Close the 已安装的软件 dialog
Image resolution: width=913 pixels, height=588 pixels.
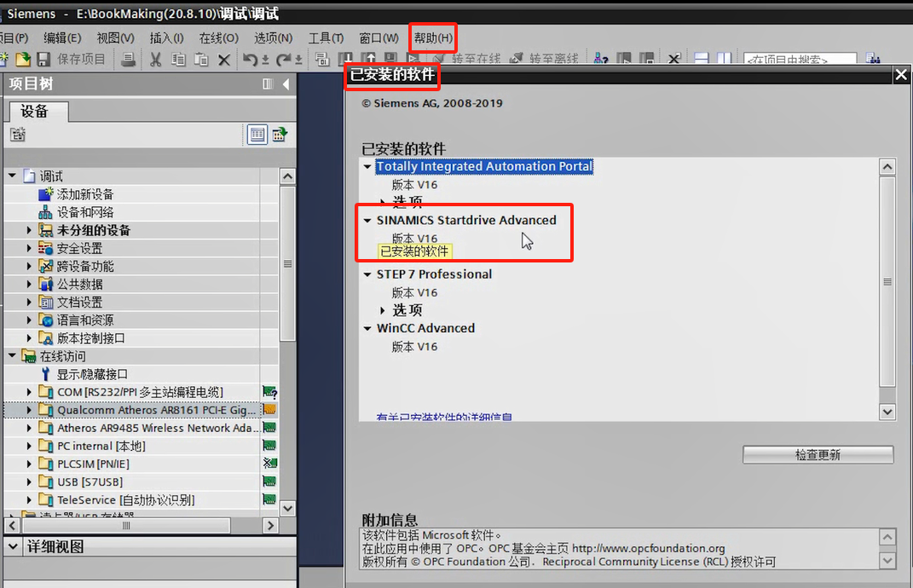click(x=901, y=74)
